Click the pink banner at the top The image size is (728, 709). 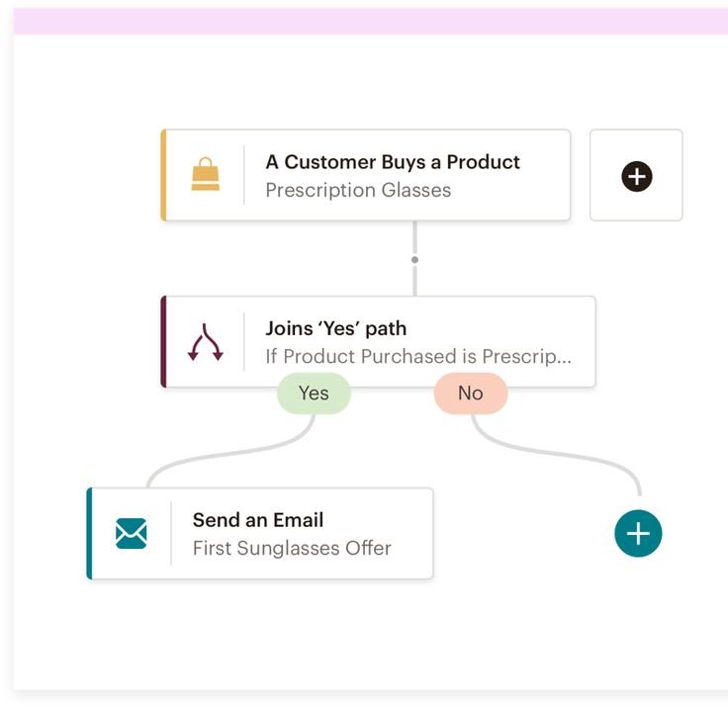[371, 21]
